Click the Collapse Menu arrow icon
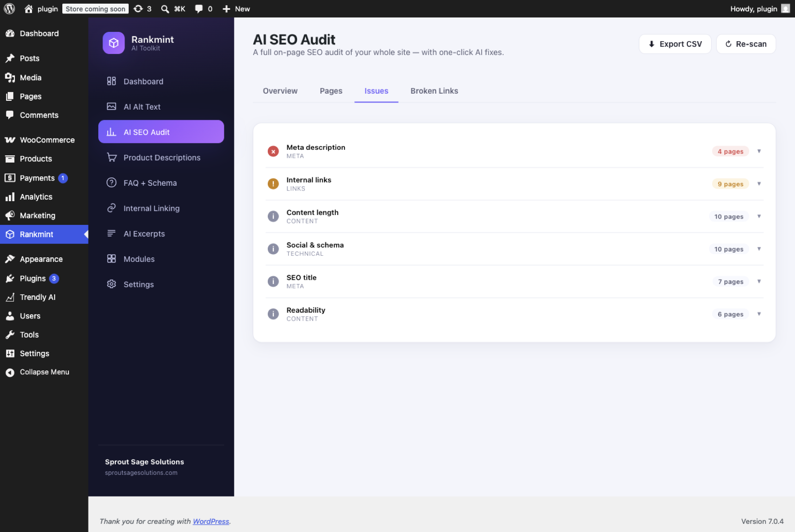This screenshot has height=532, width=795. (10, 373)
